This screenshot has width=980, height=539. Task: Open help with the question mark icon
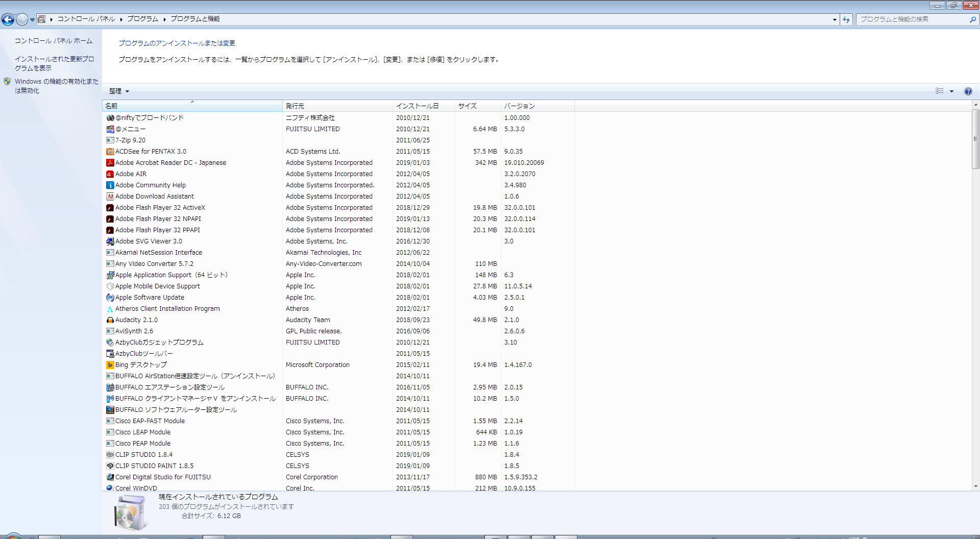[968, 91]
